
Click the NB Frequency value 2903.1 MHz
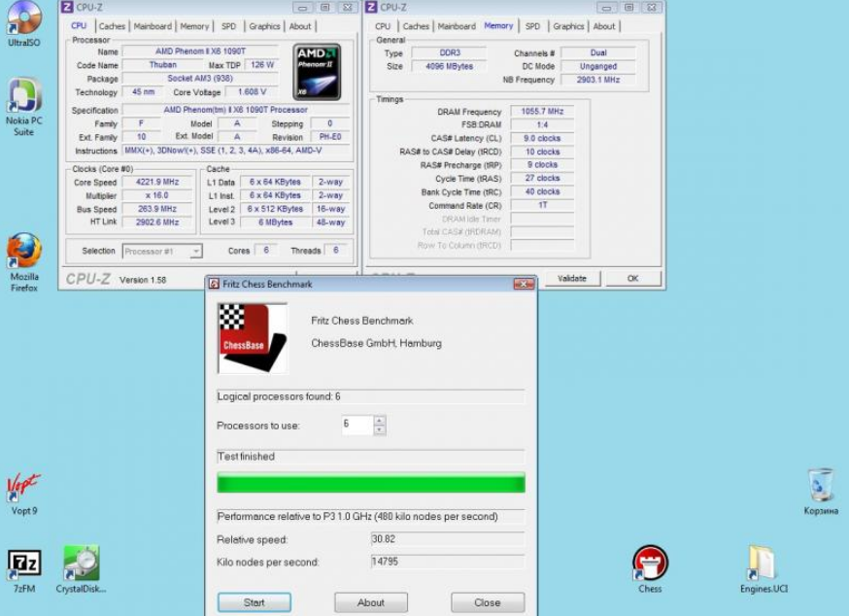tap(597, 80)
